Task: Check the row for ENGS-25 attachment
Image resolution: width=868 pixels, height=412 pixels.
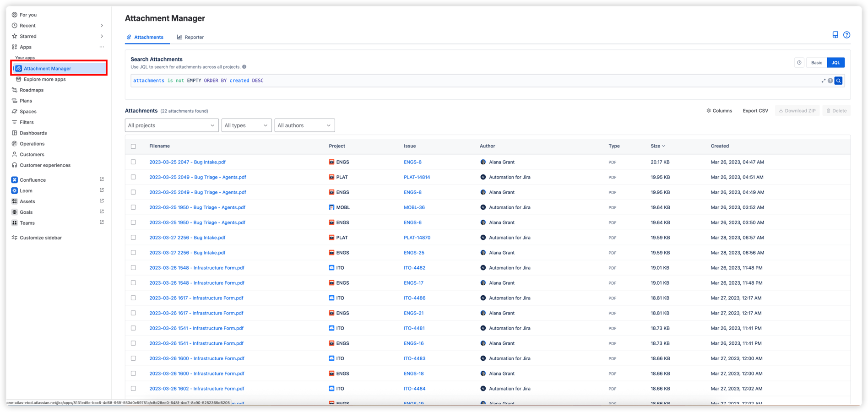Action: [x=133, y=253]
